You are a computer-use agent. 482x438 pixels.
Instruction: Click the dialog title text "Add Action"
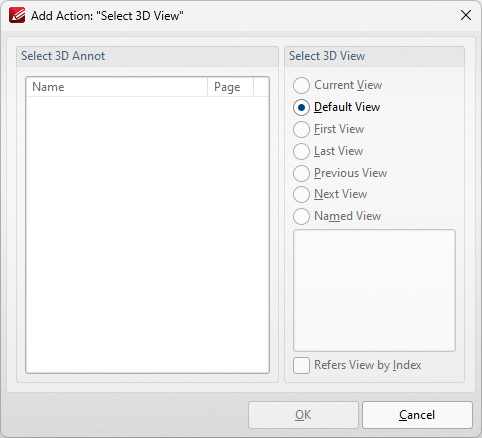pyautogui.click(x=62, y=16)
